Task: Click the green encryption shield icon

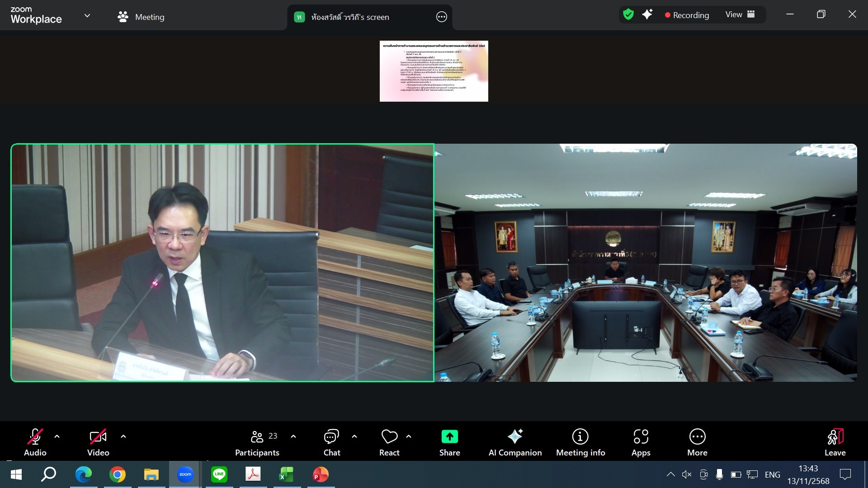Action: [628, 14]
